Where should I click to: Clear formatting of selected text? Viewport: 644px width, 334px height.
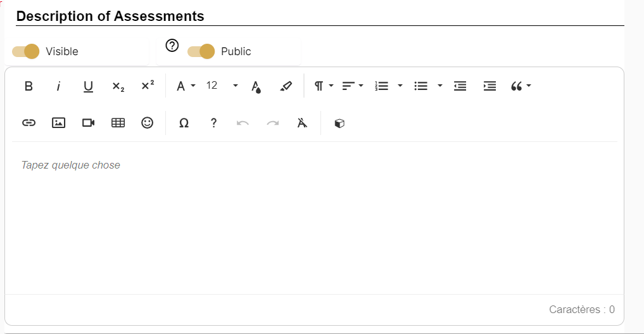click(303, 123)
